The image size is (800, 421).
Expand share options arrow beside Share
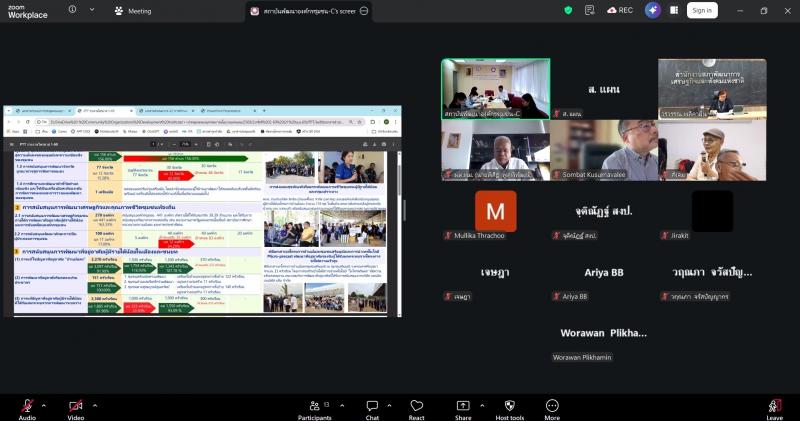click(482, 406)
